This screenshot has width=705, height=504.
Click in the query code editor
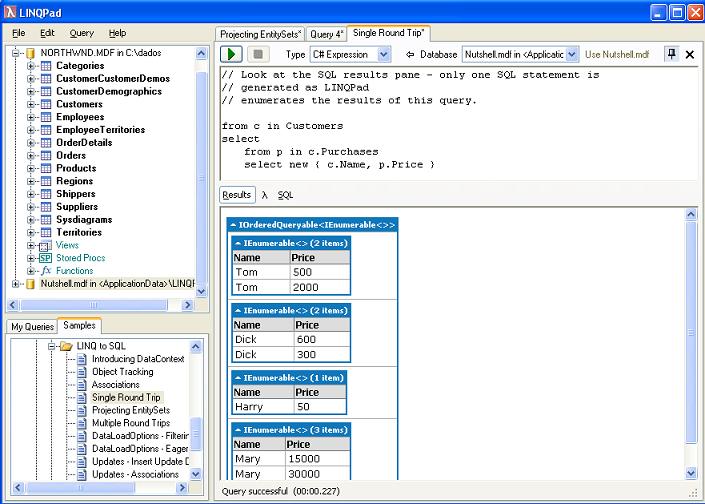point(459,124)
